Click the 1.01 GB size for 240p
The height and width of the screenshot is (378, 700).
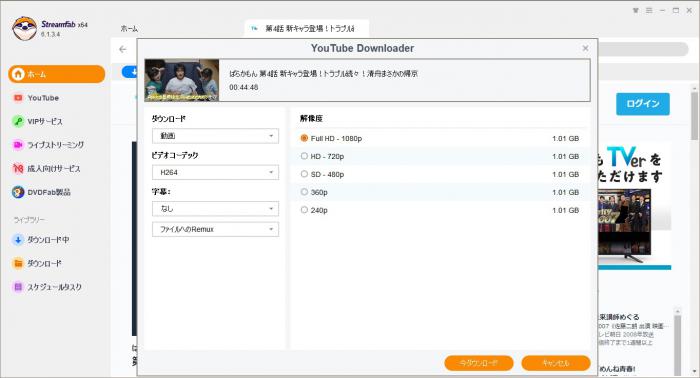(566, 210)
